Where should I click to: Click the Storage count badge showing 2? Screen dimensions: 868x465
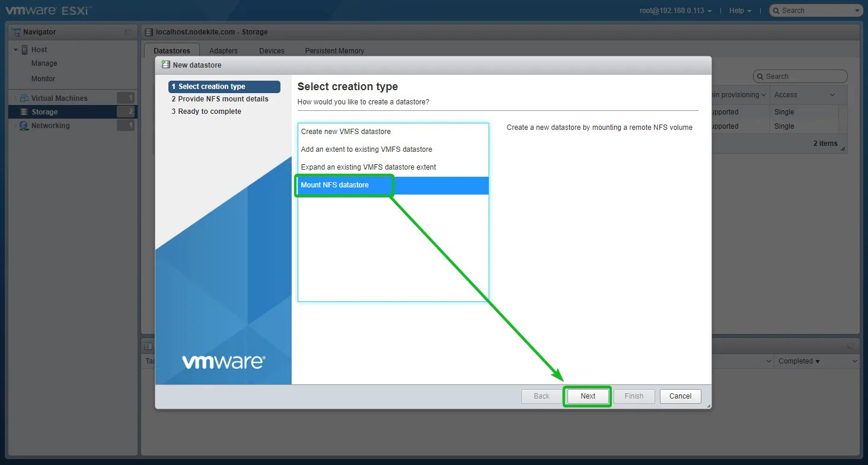(x=126, y=112)
